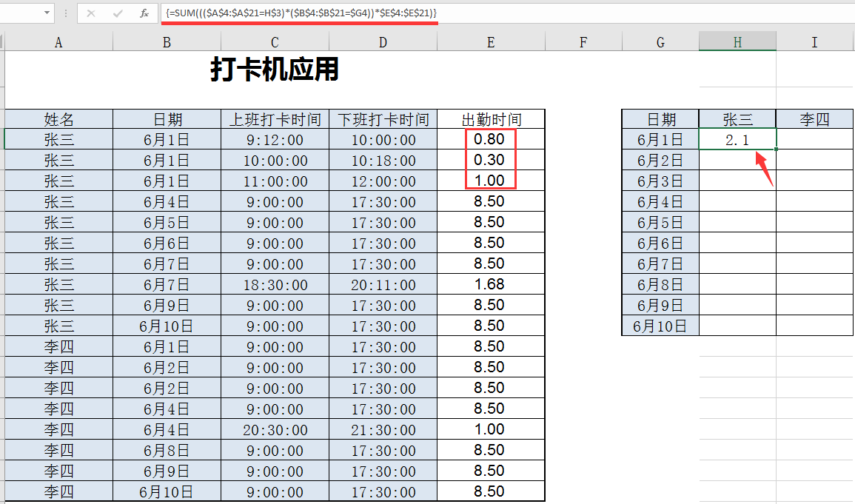Select column F header
The height and width of the screenshot is (504, 855).
(583, 42)
